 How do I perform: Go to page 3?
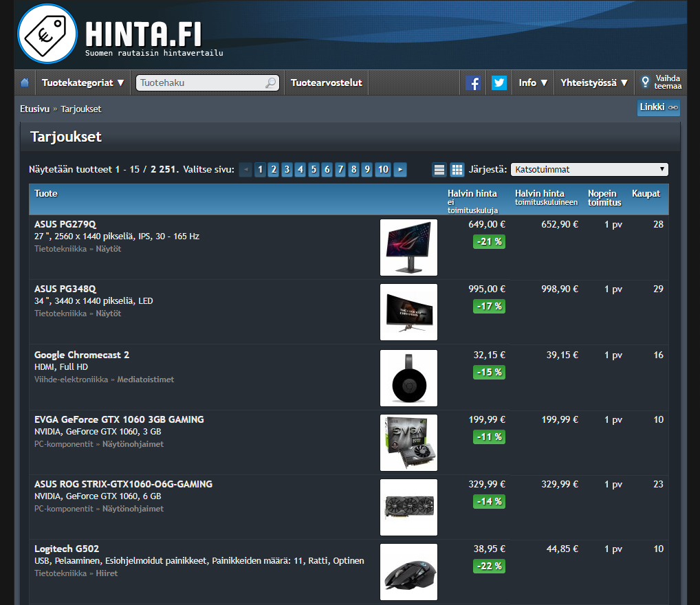pyautogui.click(x=287, y=170)
